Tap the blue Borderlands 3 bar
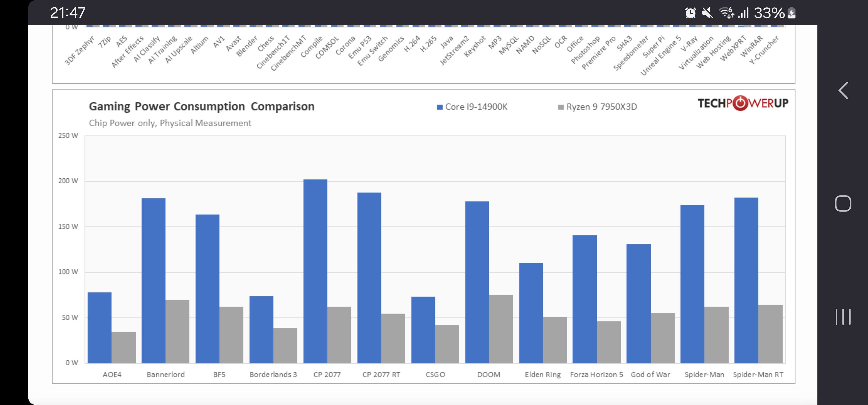Image resolution: width=868 pixels, height=405 pixels. [x=261, y=329]
